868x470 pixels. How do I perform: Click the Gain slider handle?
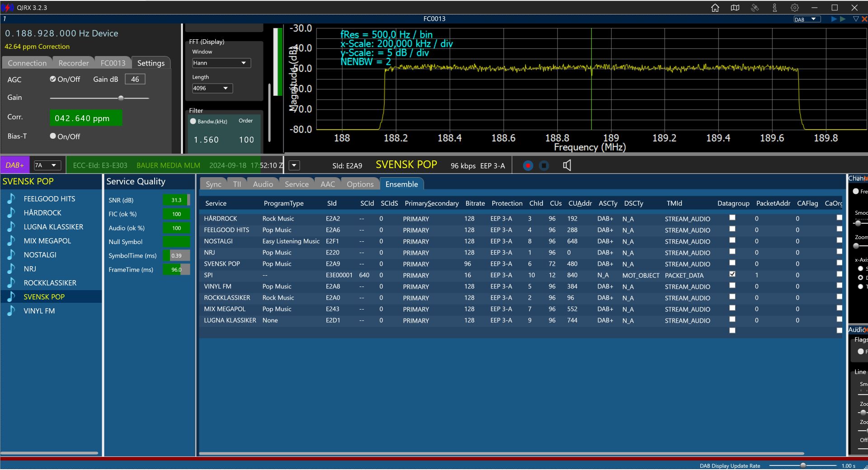tap(121, 98)
